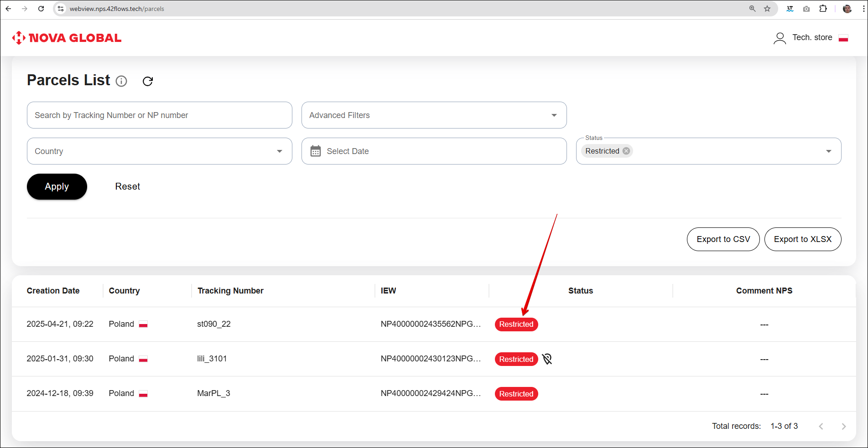868x448 pixels.
Task: Click the Nova Global logo
Action: (67, 38)
